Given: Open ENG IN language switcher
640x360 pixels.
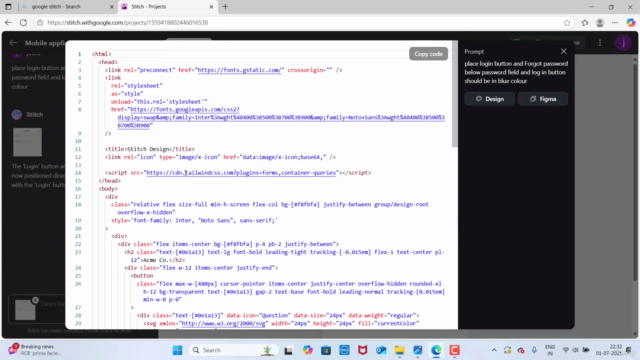Looking at the screenshot, I should pyautogui.click(x=550, y=350).
